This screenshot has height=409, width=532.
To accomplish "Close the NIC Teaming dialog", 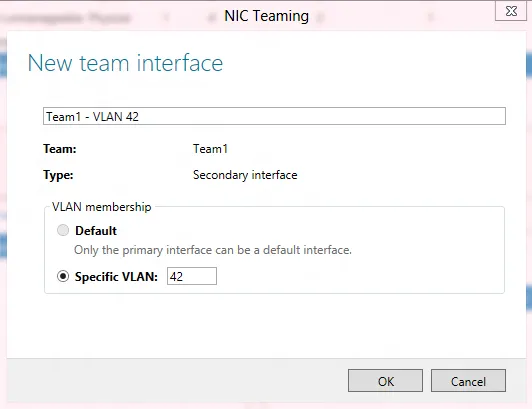I will click(x=511, y=11).
